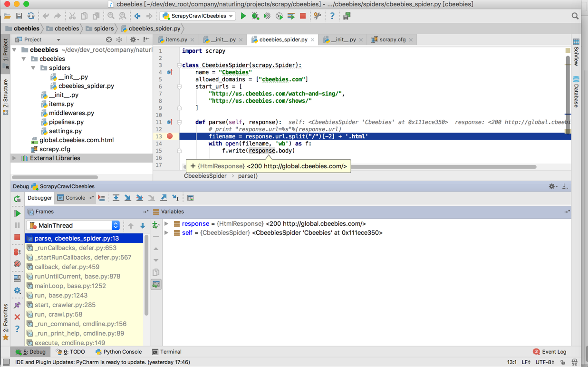Toggle the watches view button in Variables
This screenshot has width=588, height=367.
pos(156,284)
